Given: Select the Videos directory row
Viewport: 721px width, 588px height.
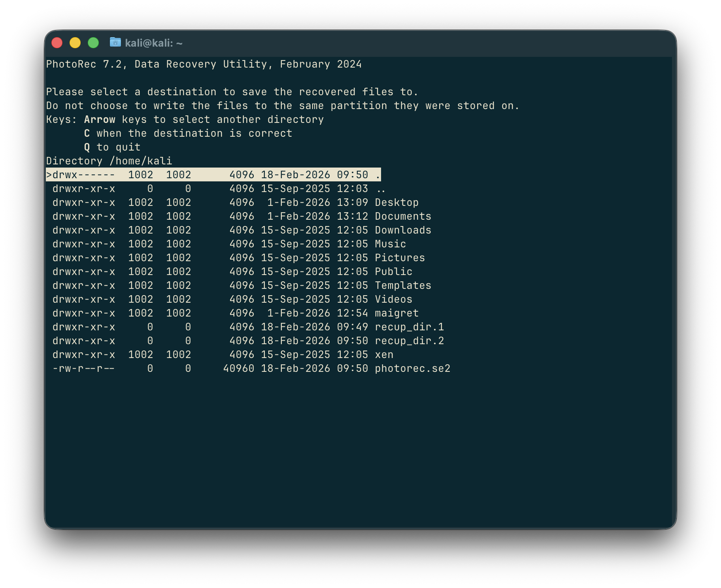Looking at the screenshot, I should [393, 300].
